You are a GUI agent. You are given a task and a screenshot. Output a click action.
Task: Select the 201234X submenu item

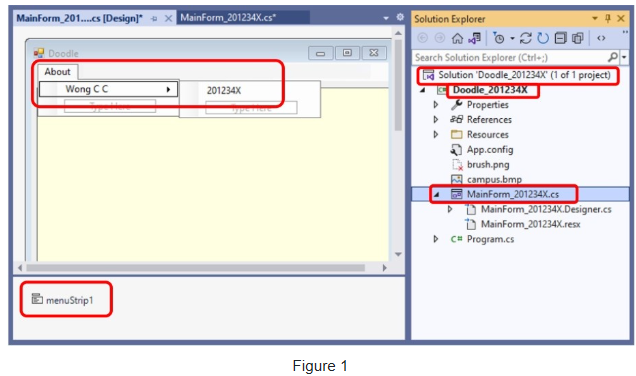point(224,90)
